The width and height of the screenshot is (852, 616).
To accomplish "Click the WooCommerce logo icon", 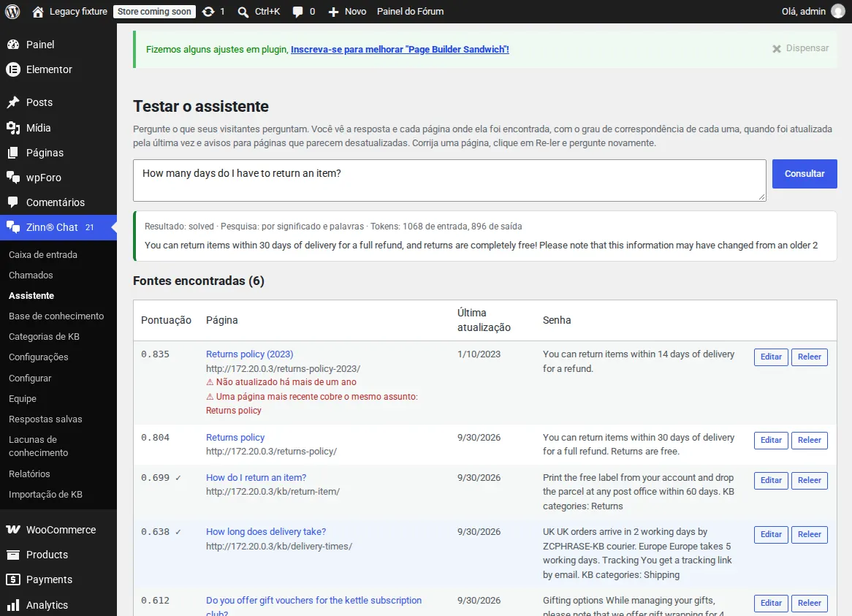I will (13, 530).
